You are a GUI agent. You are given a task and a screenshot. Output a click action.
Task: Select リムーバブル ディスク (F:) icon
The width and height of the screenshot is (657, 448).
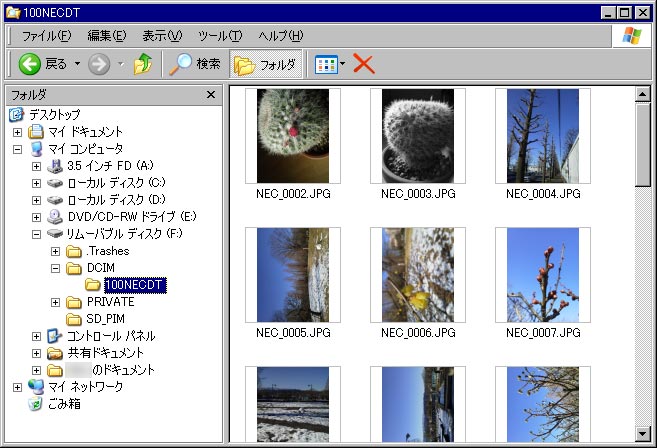(x=55, y=233)
